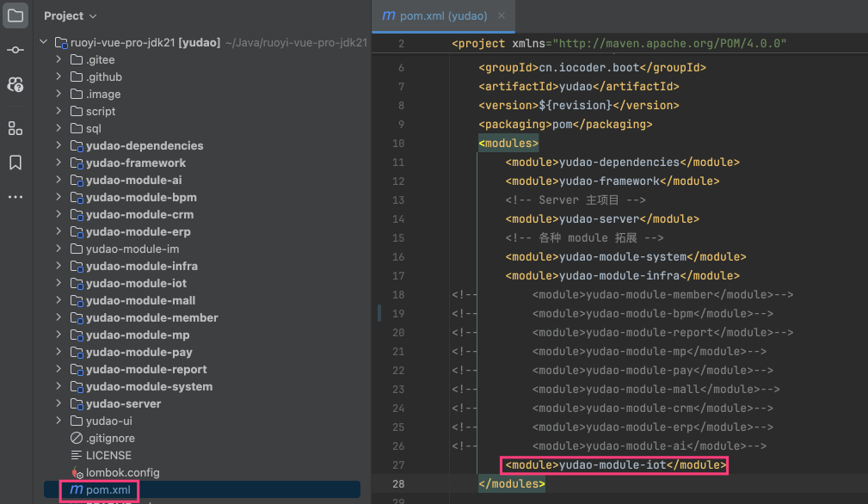This screenshot has height=504, width=868.
Task: Select lombok.config in the project tree
Action: 122,472
